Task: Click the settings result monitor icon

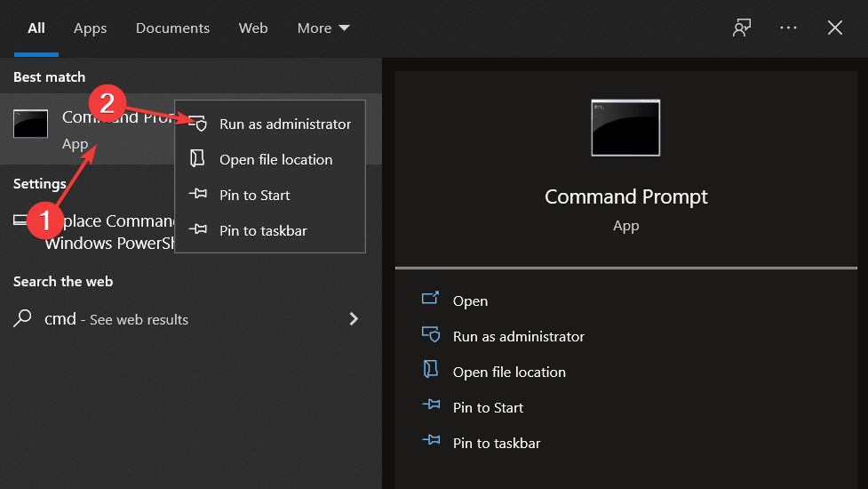Action: [x=20, y=220]
